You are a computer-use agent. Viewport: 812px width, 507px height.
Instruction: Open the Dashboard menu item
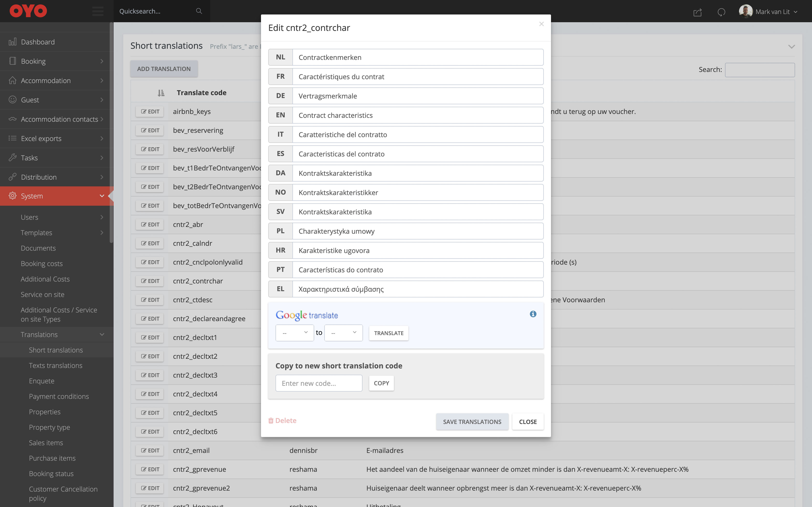click(x=38, y=42)
